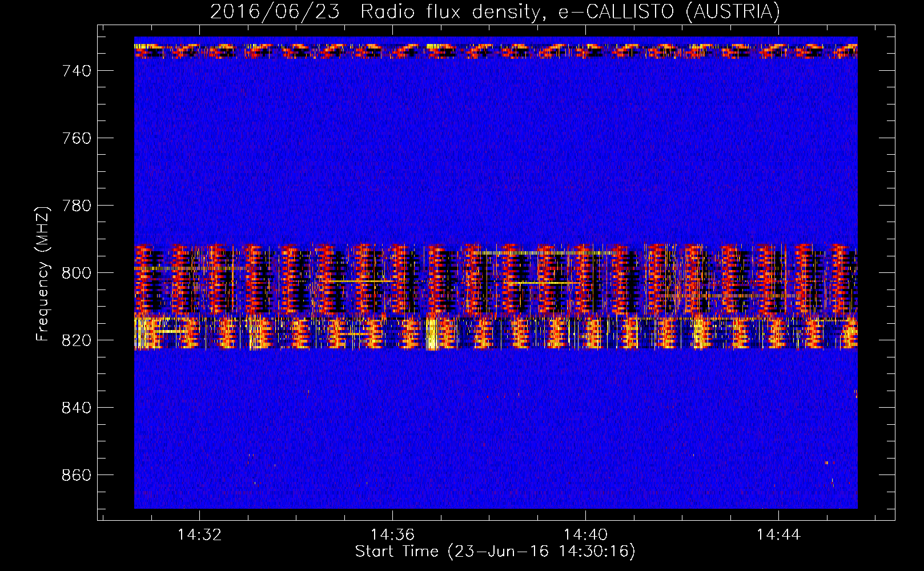Click the 820 frequency tick label

click(x=77, y=340)
